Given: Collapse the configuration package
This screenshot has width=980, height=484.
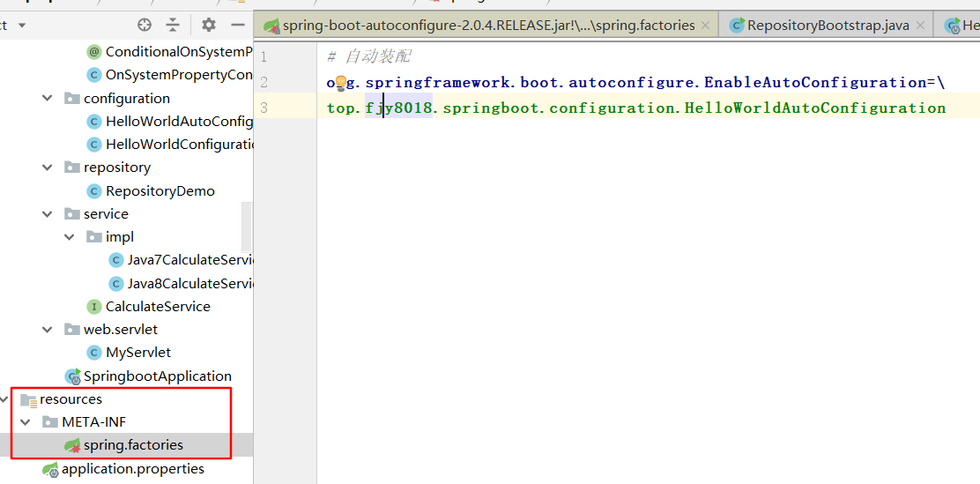Looking at the screenshot, I should coord(48,99).
